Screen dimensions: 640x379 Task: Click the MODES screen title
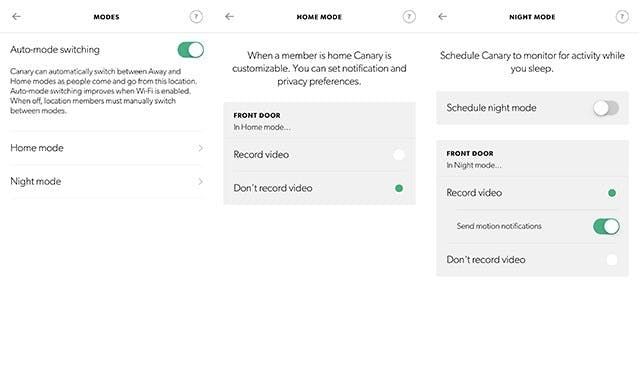tap(107, 17)
